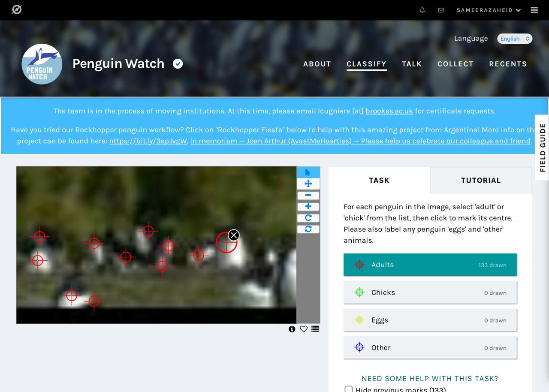Open the messages envelope icon
Screen dimensions: 549x392
[x=441, y=10]
